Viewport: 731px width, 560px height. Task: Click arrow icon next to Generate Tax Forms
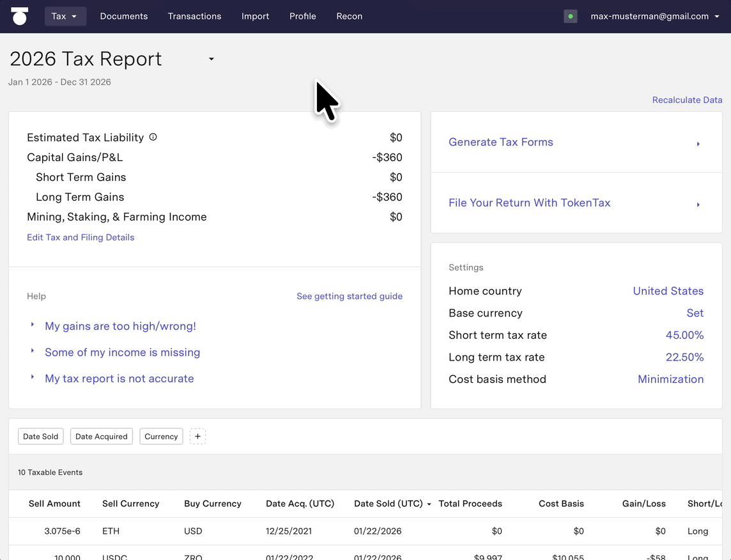[x=698, y=144]
